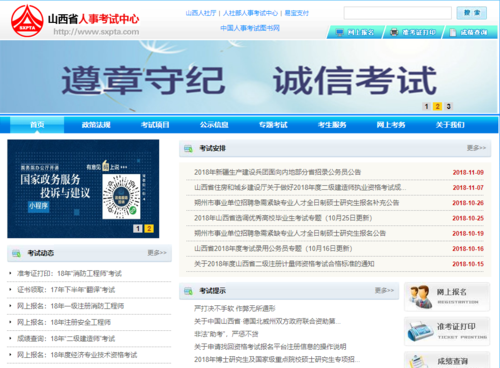Click the search button next to the input

(x=472, y=13)
